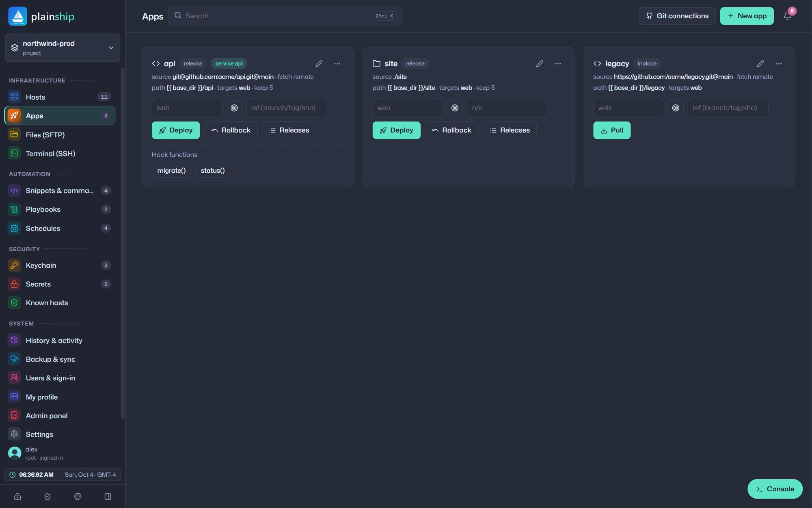Run the migrate() hook function
The image size is (812, 508).
171,170
